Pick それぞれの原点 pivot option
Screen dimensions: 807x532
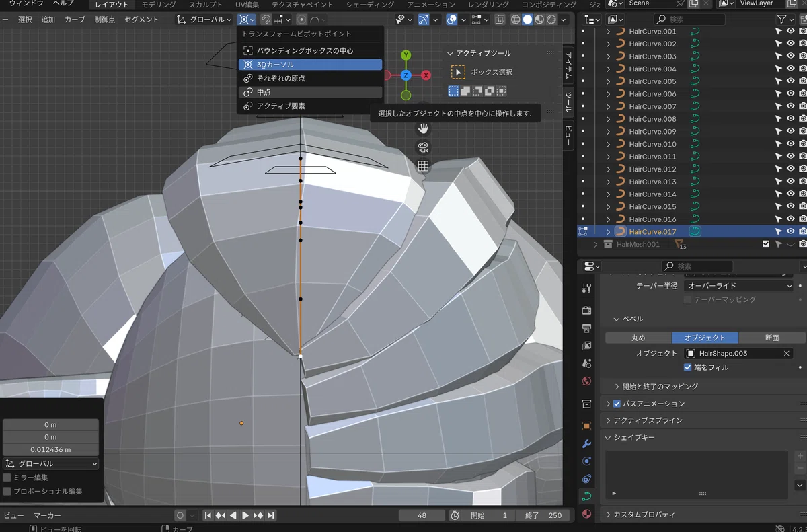click(x=310, y=78)
